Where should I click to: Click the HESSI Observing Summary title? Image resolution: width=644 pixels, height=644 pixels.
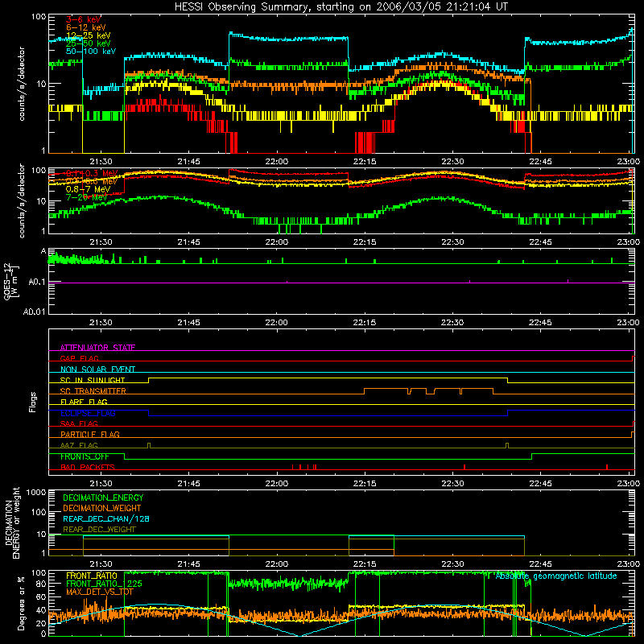[x=341, y=7]
